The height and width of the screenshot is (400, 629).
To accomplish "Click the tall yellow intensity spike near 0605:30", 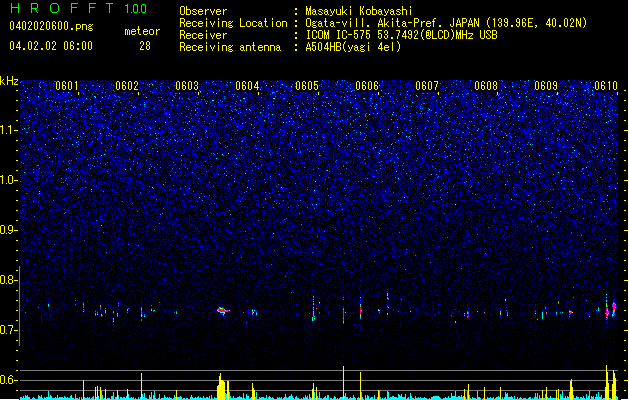I will coord(343,382).
